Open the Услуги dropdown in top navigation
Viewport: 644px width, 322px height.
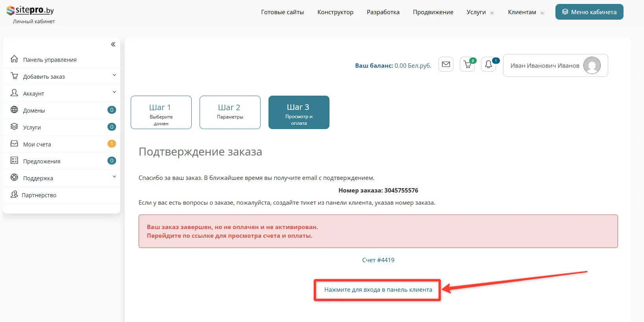coord(479,12)
